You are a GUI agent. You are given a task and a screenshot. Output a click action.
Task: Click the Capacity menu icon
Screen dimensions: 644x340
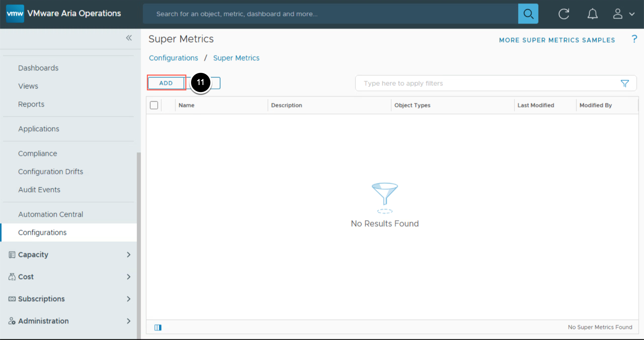(x=12, y=255)
